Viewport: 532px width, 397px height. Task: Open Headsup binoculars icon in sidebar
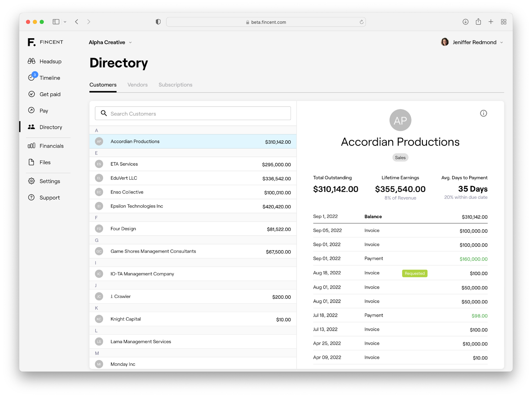coord(32,61)
